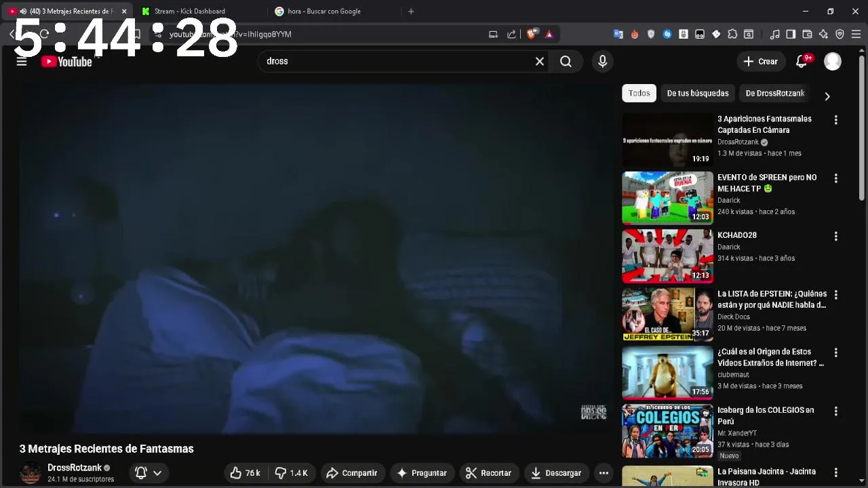The width and height of the screenshot is (868, 488).
Task: Open the Crear menu
Action: click(x=760, y=62)
